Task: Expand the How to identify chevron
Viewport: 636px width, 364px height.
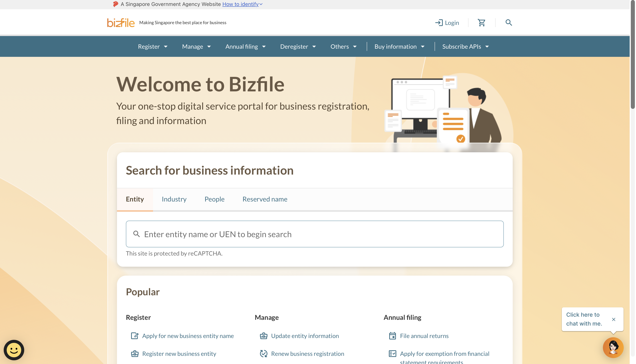Action: pyautogui.click(x=261, y=4)
